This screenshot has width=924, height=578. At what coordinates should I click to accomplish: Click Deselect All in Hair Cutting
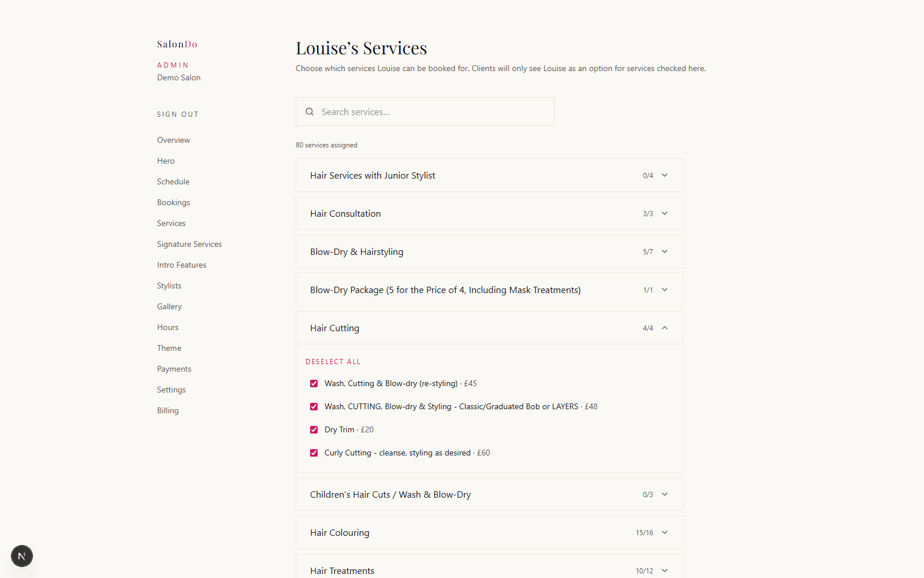coord(333,362)
